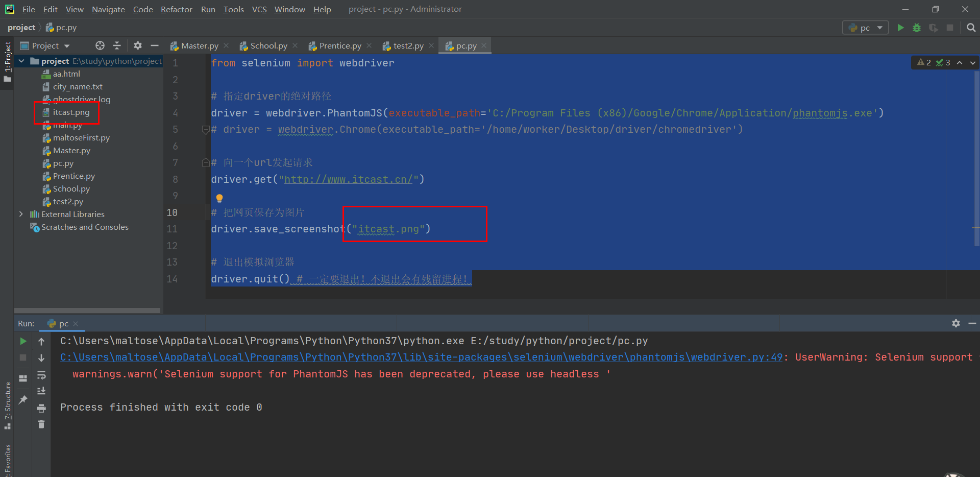The width and height of the screenshot is (980, 477).
Task: Open the Refactor menu
Action: click(176, 9)
